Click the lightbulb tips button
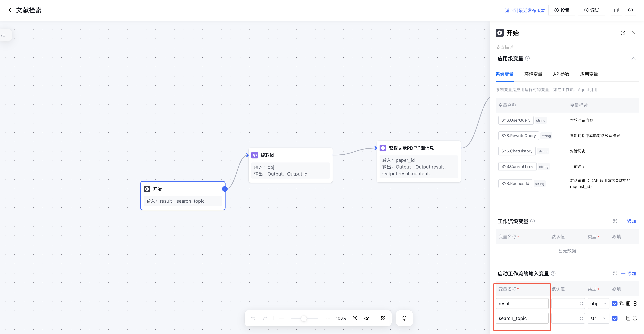This screenshot has width=644, height=334. (404, 318)
